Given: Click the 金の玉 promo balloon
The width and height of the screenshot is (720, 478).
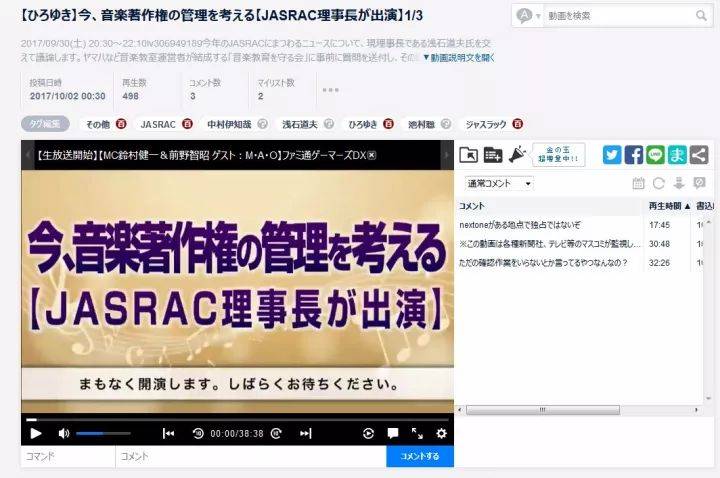Looking at the screenshot, I should (558, 154).
